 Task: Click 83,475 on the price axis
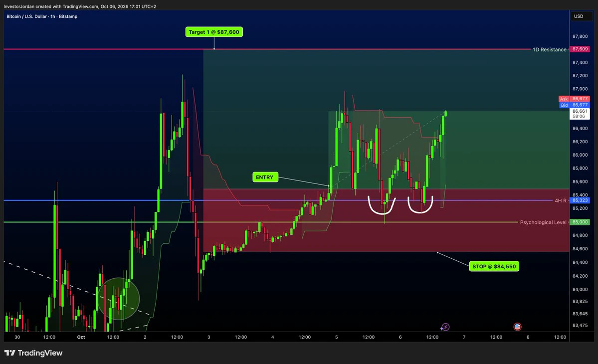click(580, 325)
